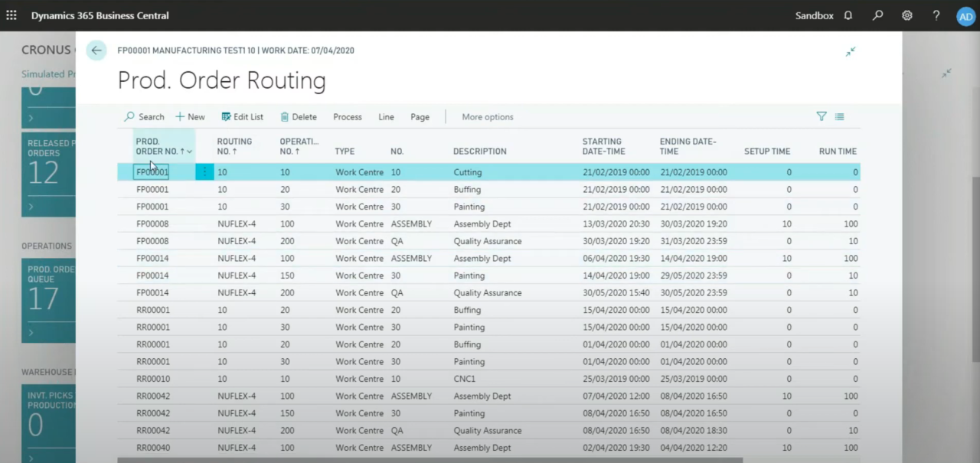The image size is (980, 463).
Task: Open the help question mark icon
Action: 936,15
